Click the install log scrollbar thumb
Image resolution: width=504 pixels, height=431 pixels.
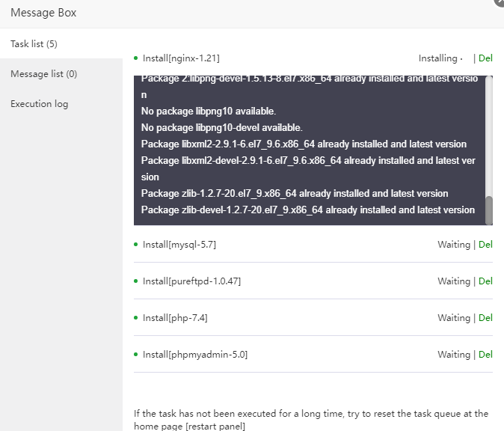488,210
